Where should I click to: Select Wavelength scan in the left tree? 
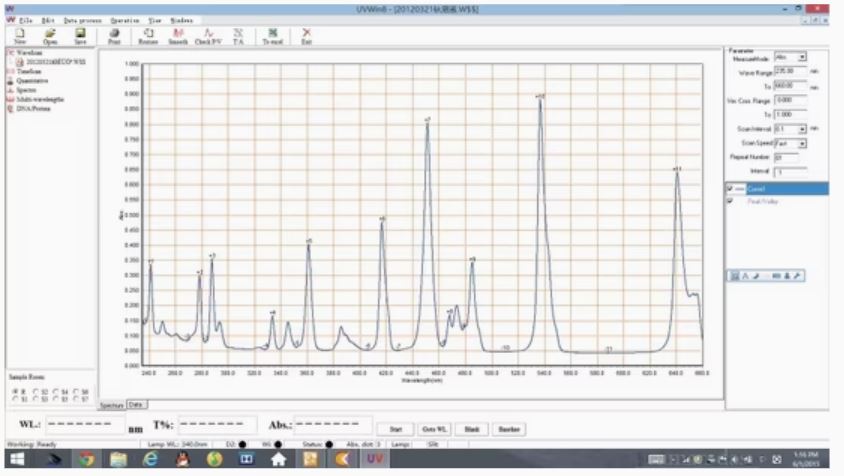click(x=29, y=53)
